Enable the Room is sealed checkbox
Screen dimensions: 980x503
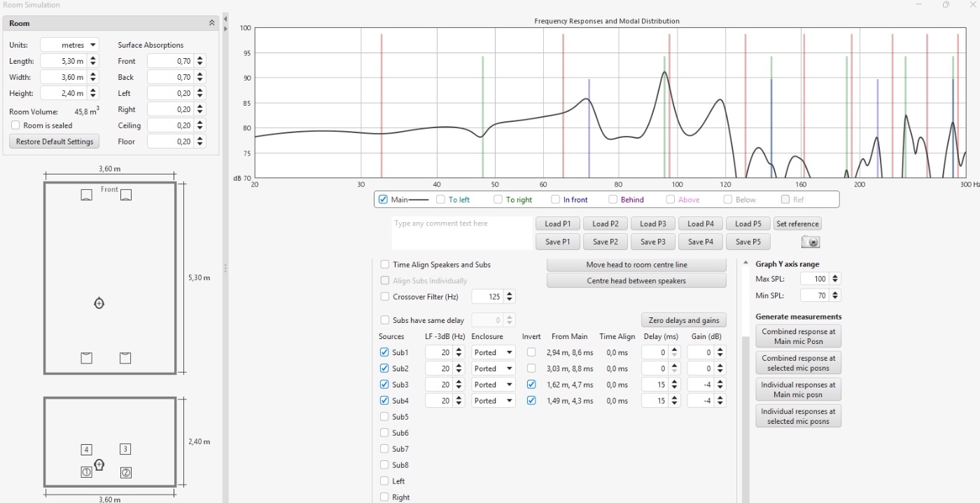point(15,125)
